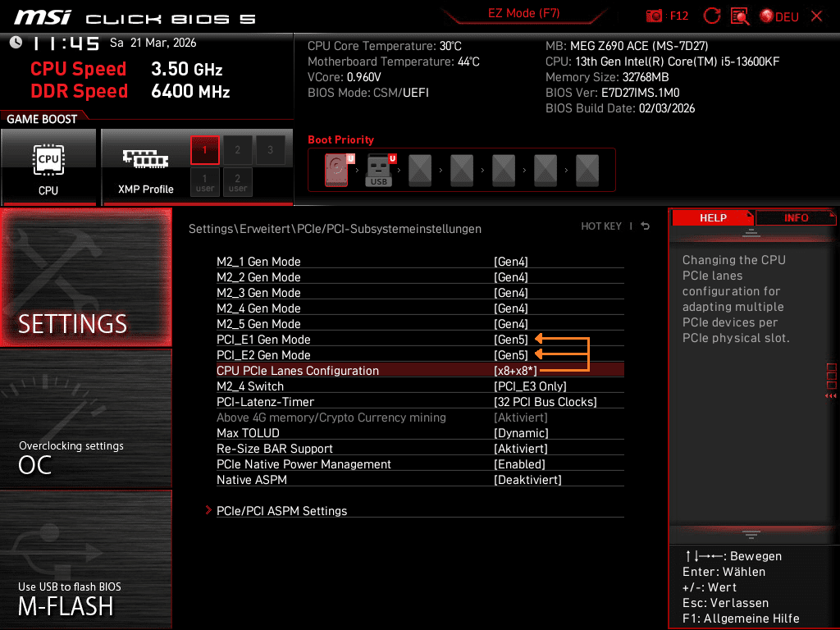The height and width of the screenshot is (630, 840).
Task: Click the help panel top scroll handle
Action: 751,232
